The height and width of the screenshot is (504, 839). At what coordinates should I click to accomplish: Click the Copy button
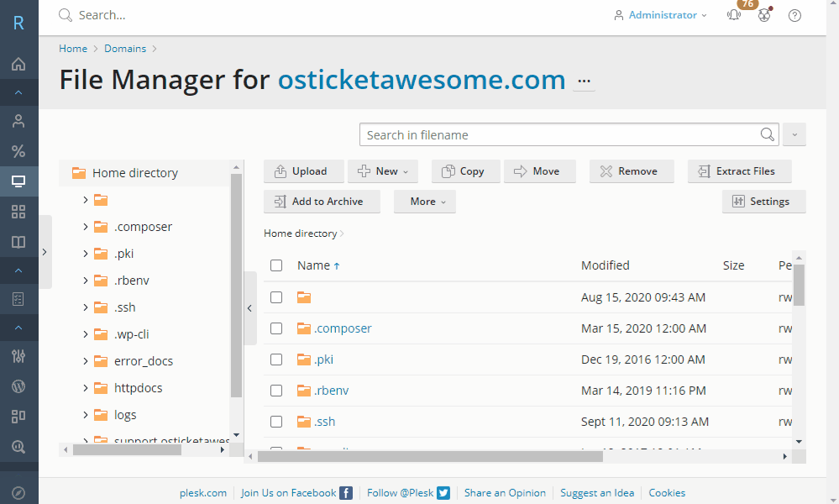click(x=465, y=171)
